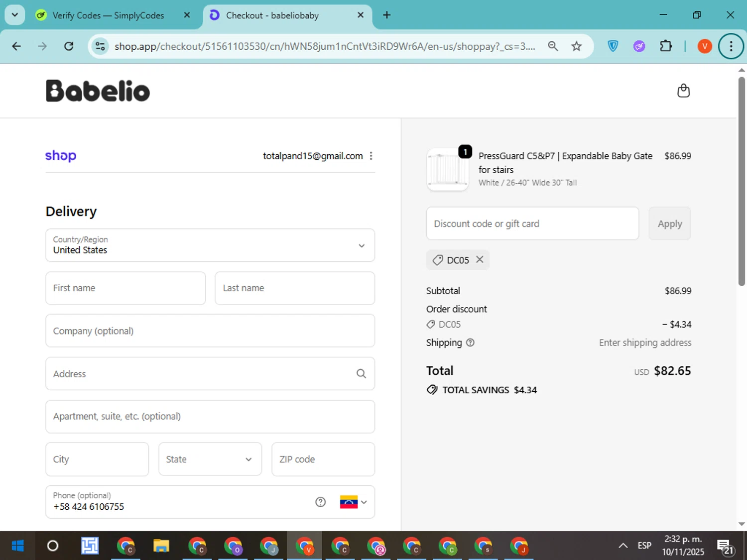Focus the City field
747x560 pixels.
pyautogui.click(x=97, y=459)
